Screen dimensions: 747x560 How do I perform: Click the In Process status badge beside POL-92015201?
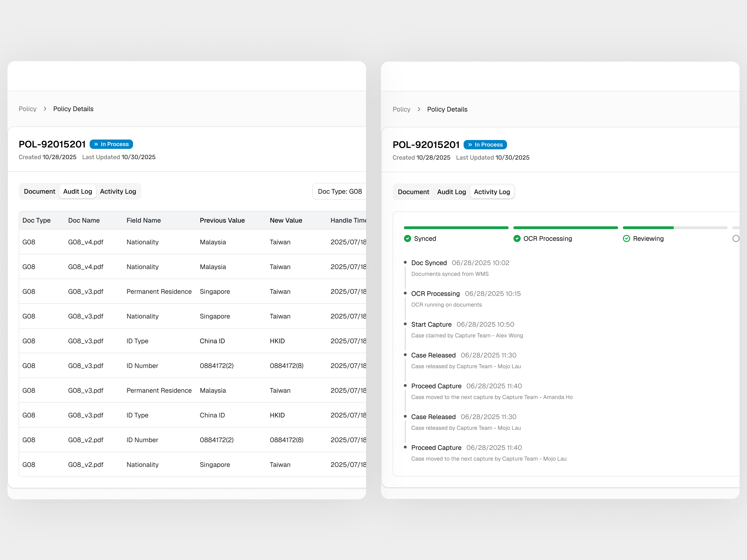[x=111, y=144]
